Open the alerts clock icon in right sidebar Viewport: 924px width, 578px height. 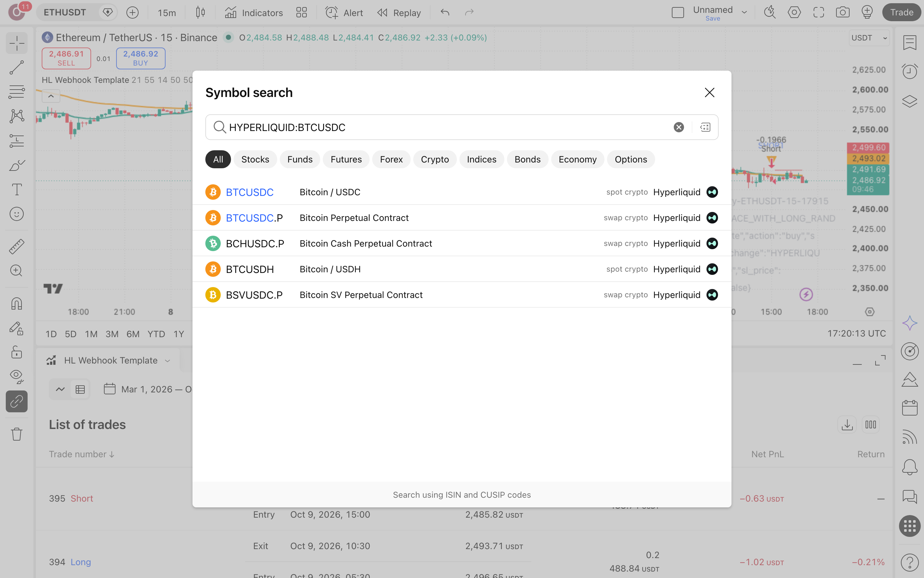coord(910,72)
